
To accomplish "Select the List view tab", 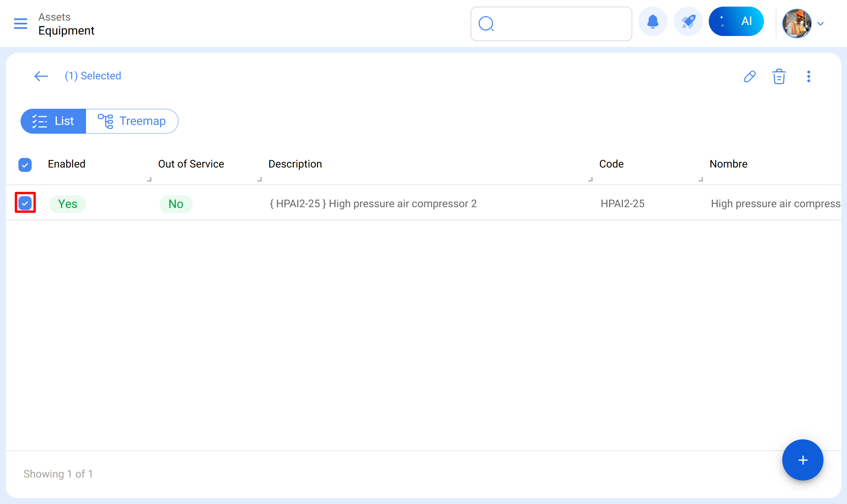I will tap(53, 121).
